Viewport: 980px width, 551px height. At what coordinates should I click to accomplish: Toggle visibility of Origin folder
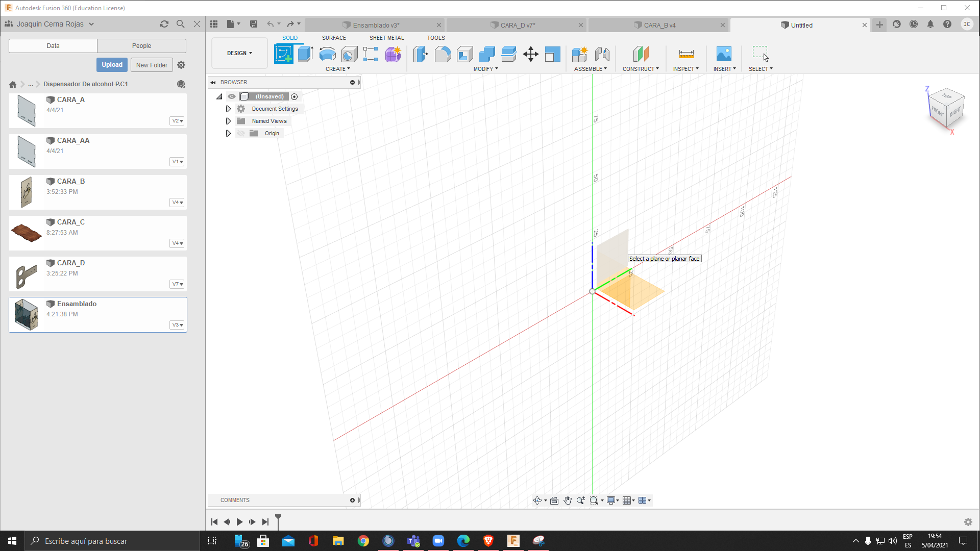click(241, 133)
